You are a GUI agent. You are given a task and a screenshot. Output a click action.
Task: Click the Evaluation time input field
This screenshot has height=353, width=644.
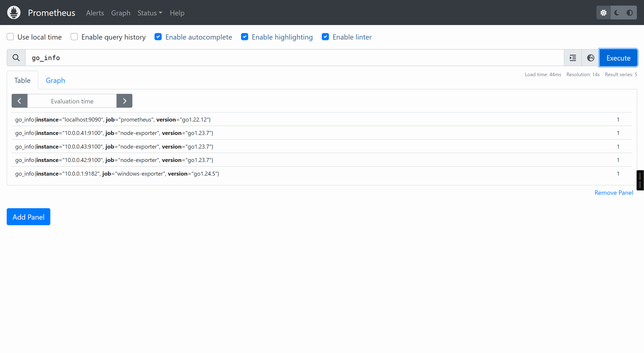72,101
